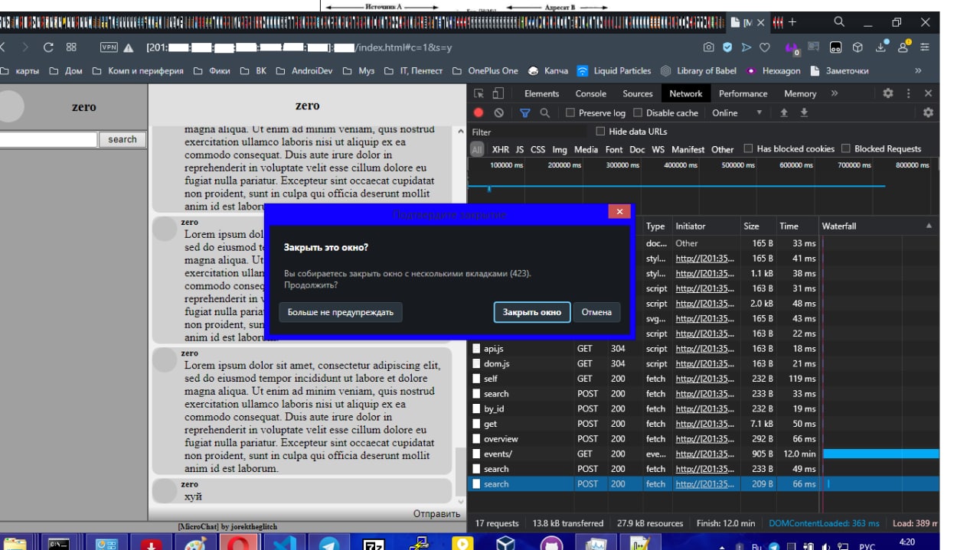This screenshot has width=980, height=550.
Task: Open speed dial grid icon
Action: 71,47
